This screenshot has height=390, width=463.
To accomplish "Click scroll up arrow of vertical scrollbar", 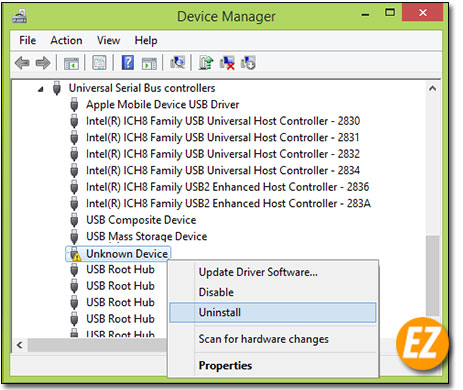I will 433,89.
